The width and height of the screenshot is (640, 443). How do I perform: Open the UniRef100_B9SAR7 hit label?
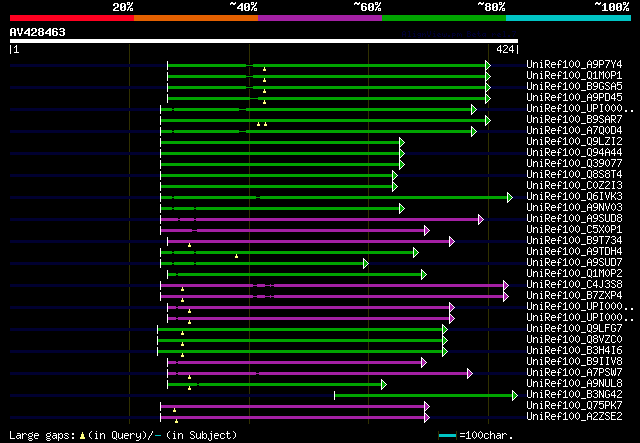point(574,120)
